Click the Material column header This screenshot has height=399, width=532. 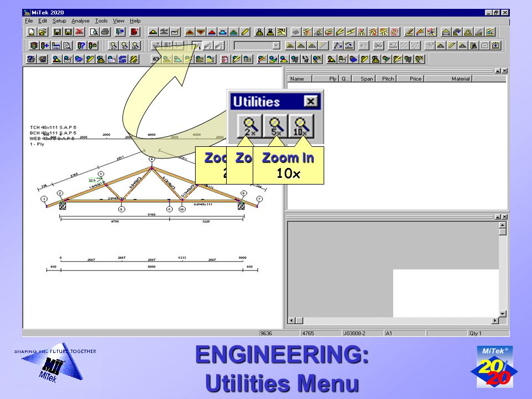click(448, 79)
